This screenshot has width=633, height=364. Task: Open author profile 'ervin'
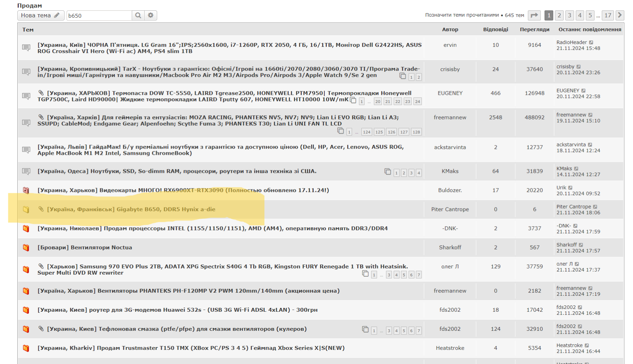tap(450, 45)
